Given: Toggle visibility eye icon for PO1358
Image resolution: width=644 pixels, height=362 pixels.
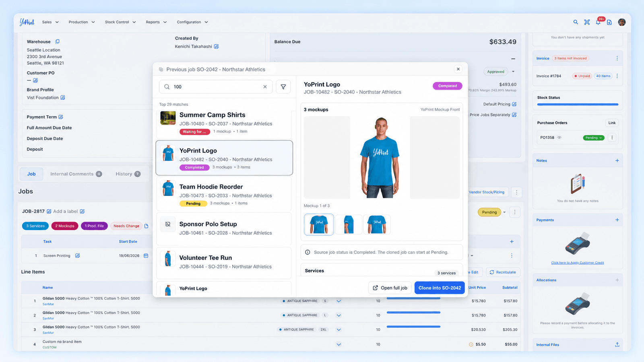Looking at the screenshot, I should pyautogui.click(x=559, y=138).
